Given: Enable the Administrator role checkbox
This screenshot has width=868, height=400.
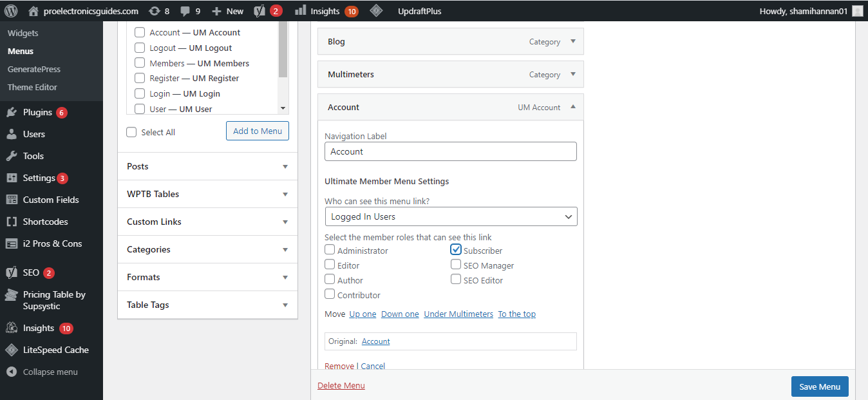Looking at the screenshot, I should point(330,250).
